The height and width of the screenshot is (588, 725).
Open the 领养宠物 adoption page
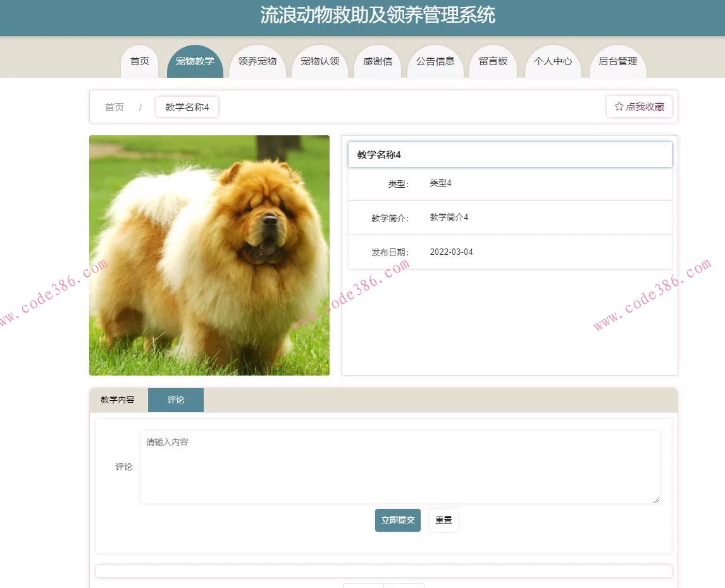tap(257, 61)
